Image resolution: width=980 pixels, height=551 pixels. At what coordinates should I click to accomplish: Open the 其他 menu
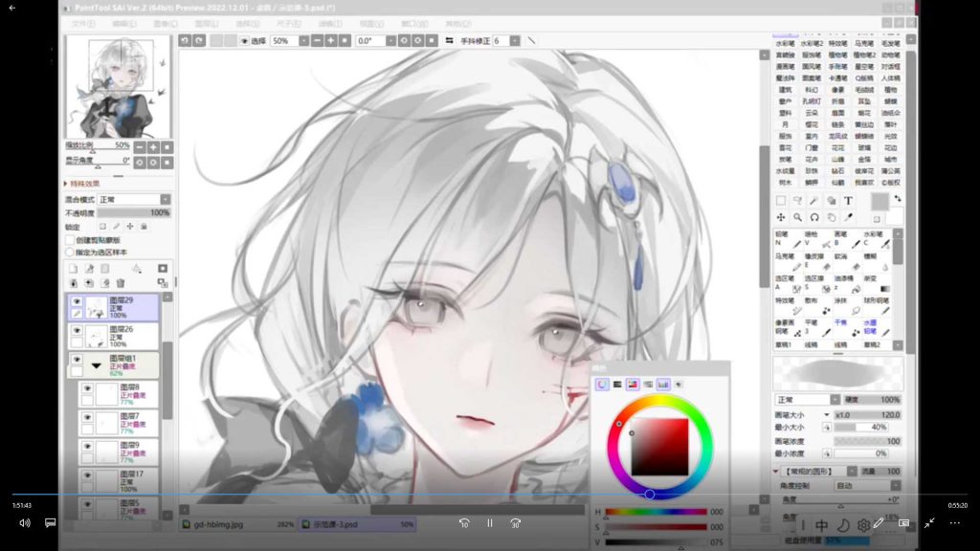coord(457,24)
